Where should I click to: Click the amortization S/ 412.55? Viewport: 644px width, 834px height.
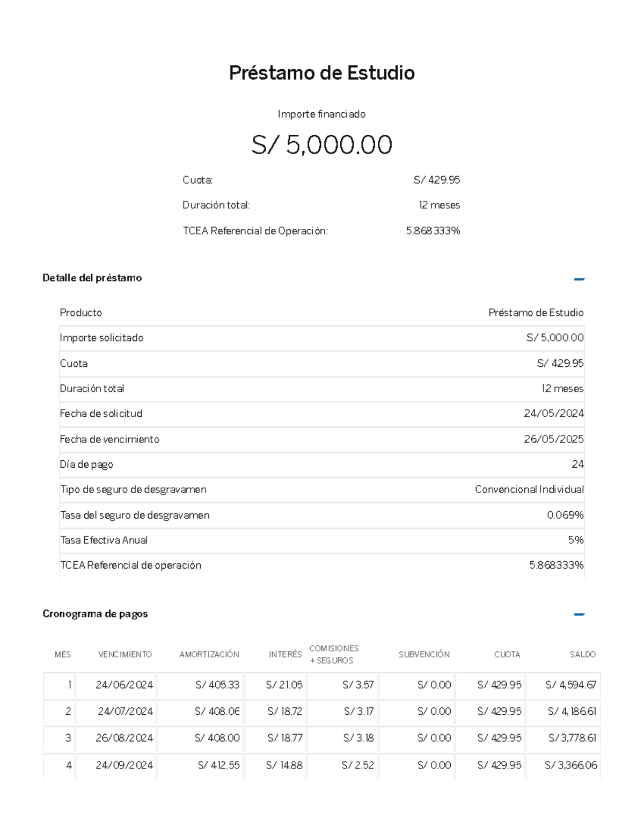coord(218,765)
